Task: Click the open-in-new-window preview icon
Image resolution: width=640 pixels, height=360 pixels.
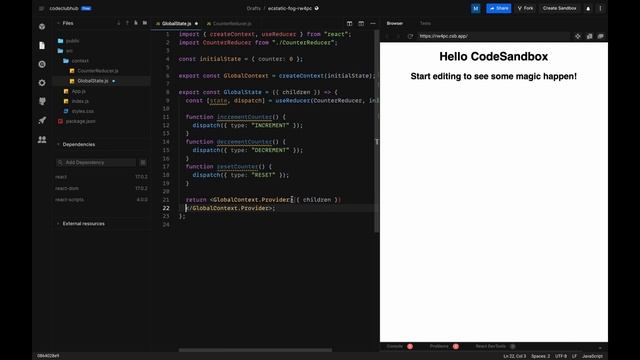Action: [589, 36]
